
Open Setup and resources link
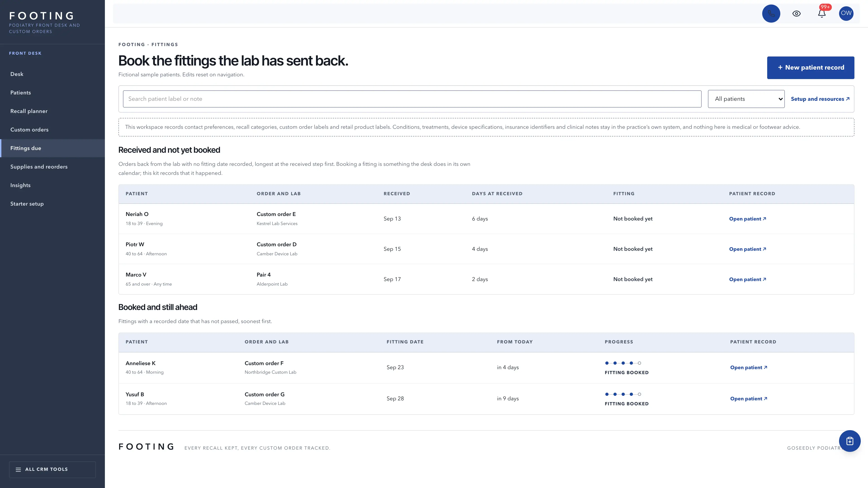coord(820,99)
